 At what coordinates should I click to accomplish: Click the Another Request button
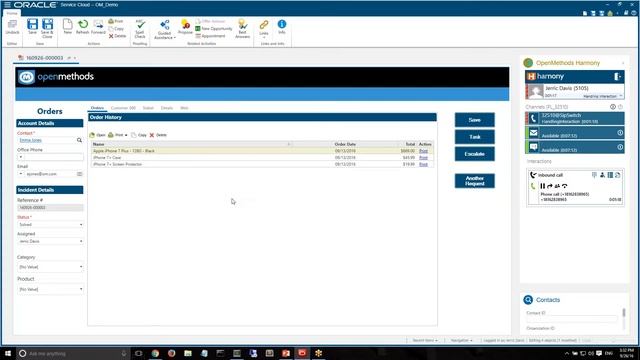475,181
